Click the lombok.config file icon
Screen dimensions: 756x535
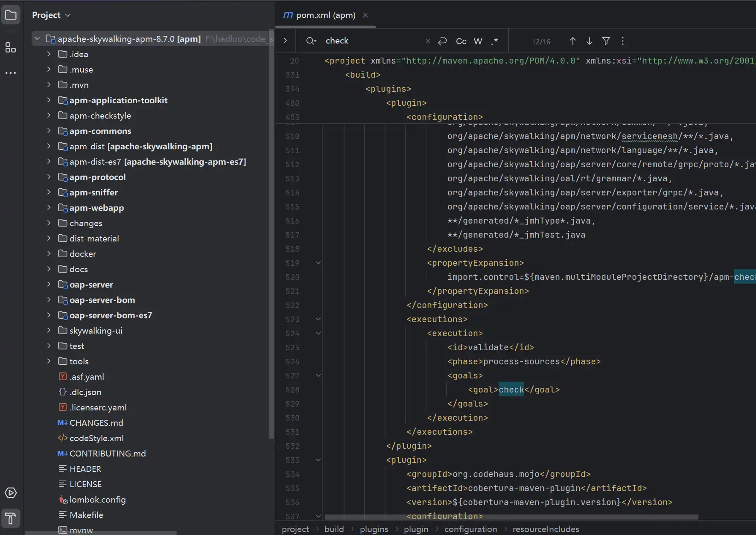pos(63,499)
